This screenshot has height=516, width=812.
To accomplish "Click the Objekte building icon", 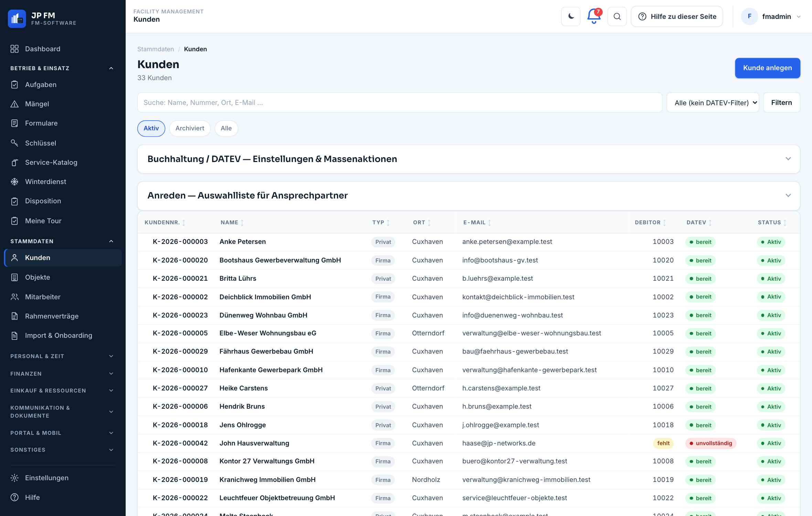I will [14, 277].
